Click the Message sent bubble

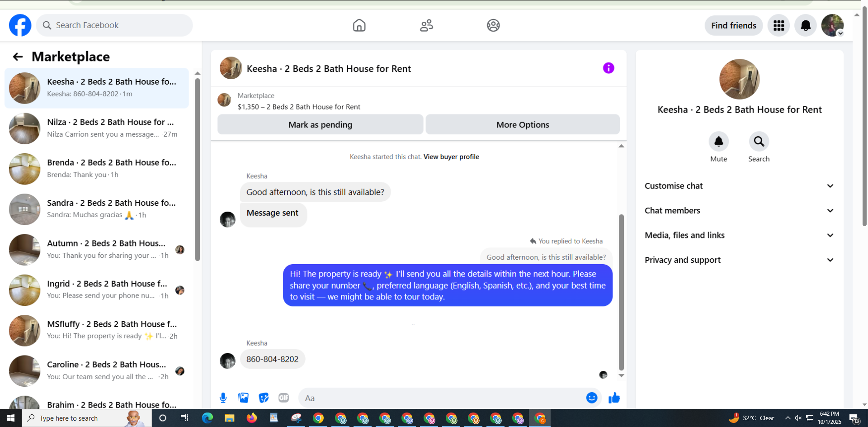[274, 215]
